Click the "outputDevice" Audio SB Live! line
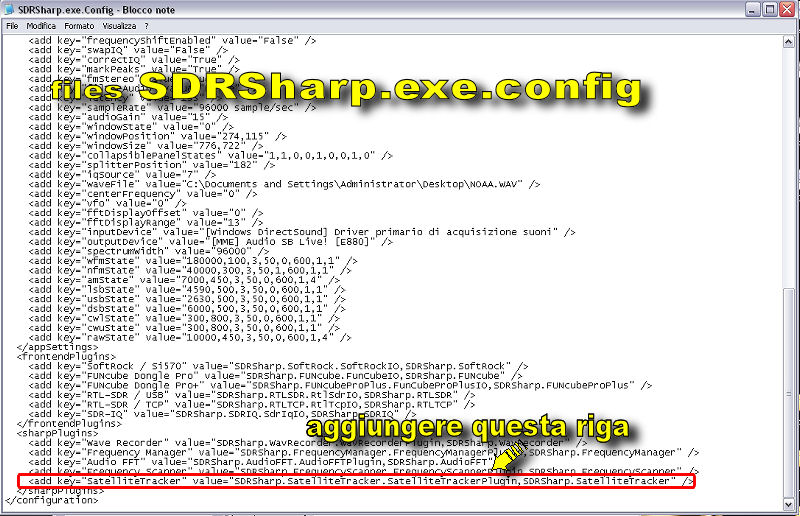This screenshot has height=516, width=800. tap(210, 241)
